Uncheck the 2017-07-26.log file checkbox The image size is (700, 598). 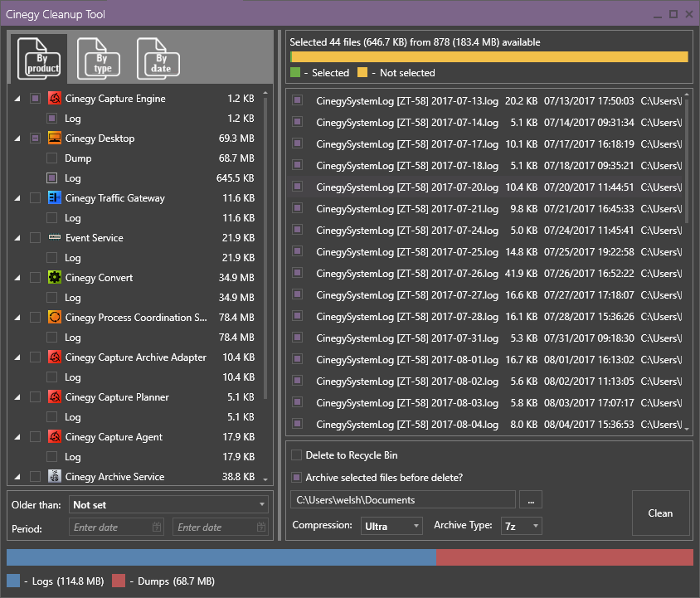click(x=297, y=272)
